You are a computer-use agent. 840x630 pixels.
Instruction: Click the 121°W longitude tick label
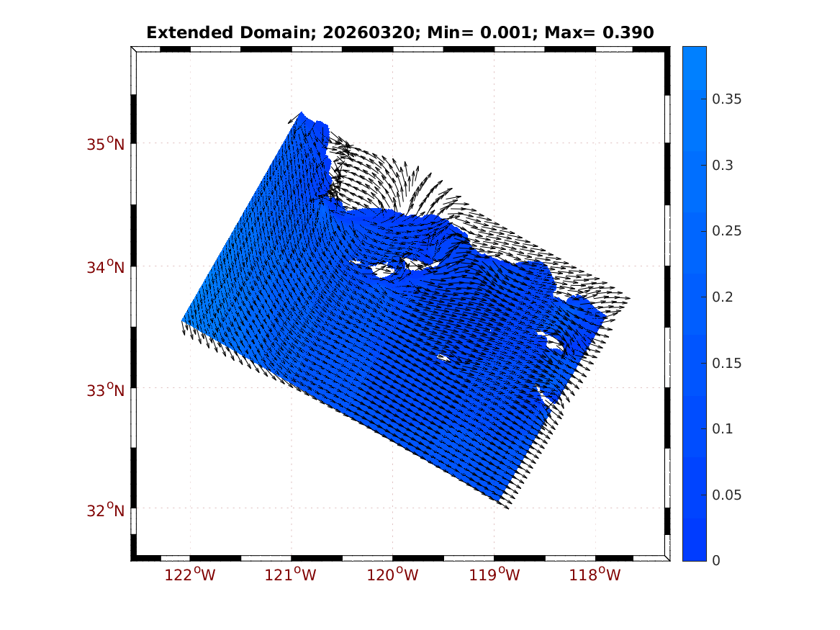[x=292, y=575]
